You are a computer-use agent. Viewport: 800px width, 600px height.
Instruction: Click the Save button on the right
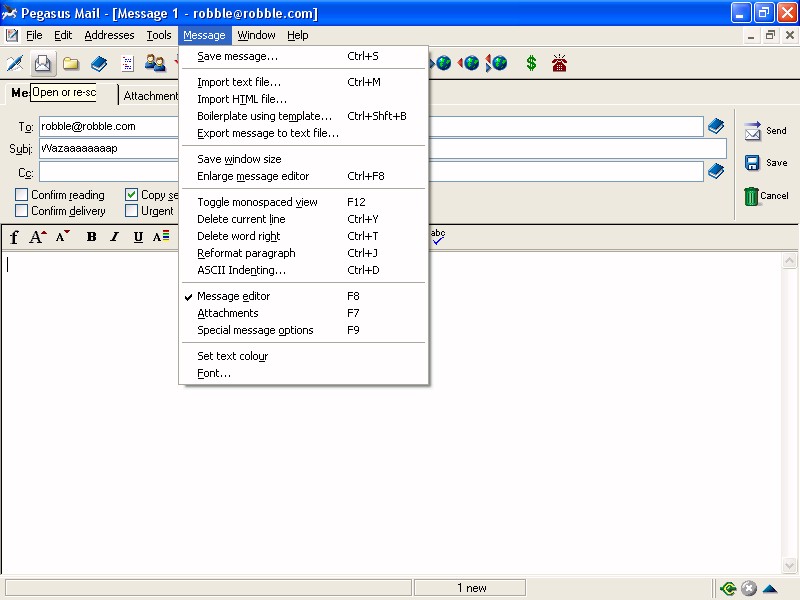[x=765, y=163]
